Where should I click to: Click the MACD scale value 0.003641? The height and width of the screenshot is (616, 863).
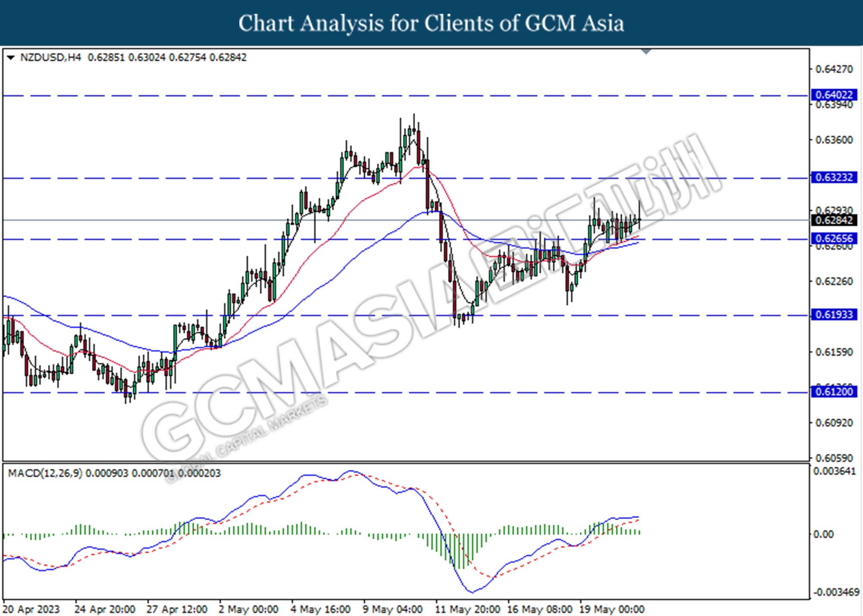click(835, 471)
